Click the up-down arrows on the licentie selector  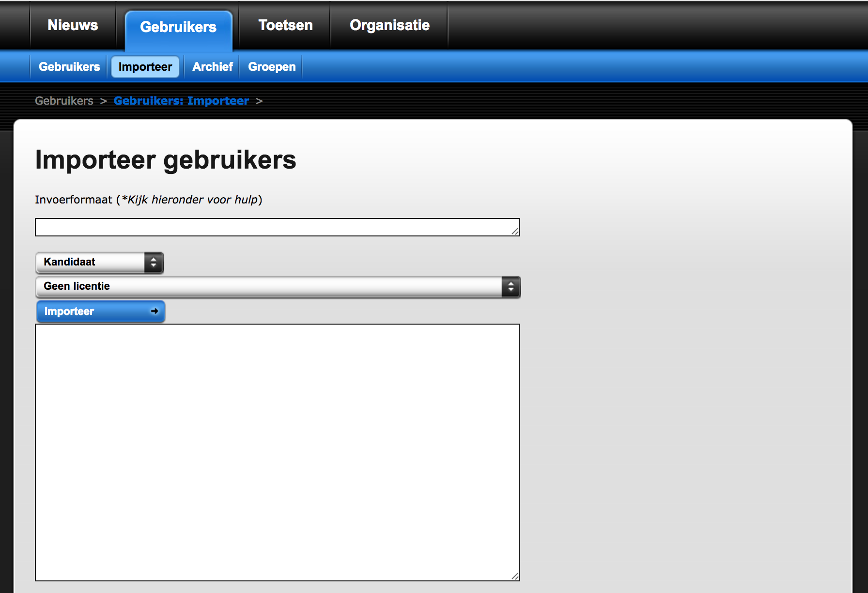(x=511, y=287)
